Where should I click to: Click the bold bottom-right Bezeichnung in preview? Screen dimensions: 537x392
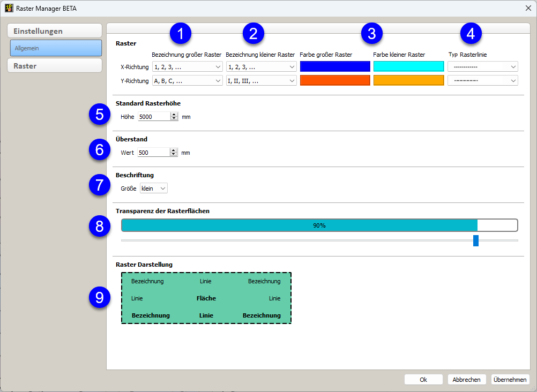[262, 315]
